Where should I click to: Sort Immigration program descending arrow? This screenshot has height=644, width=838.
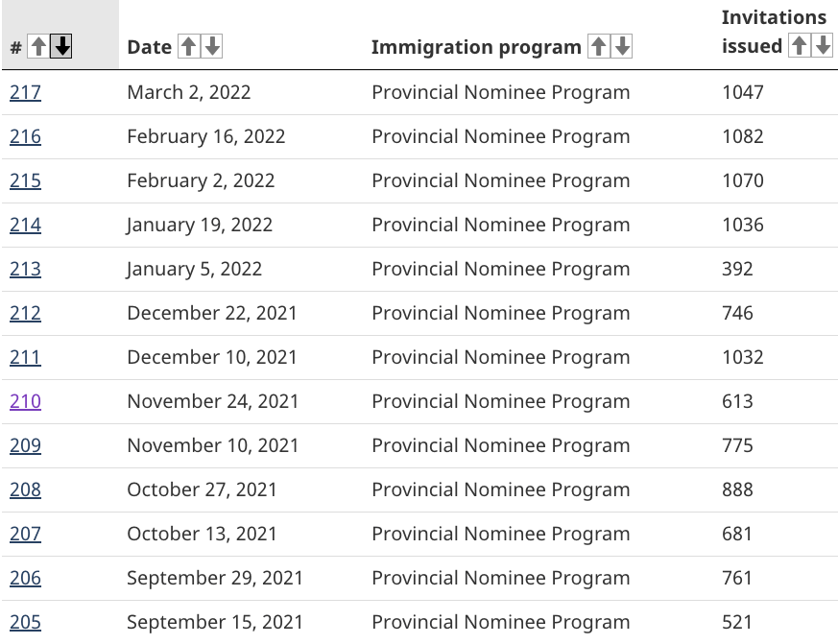[x=622, y=46]
